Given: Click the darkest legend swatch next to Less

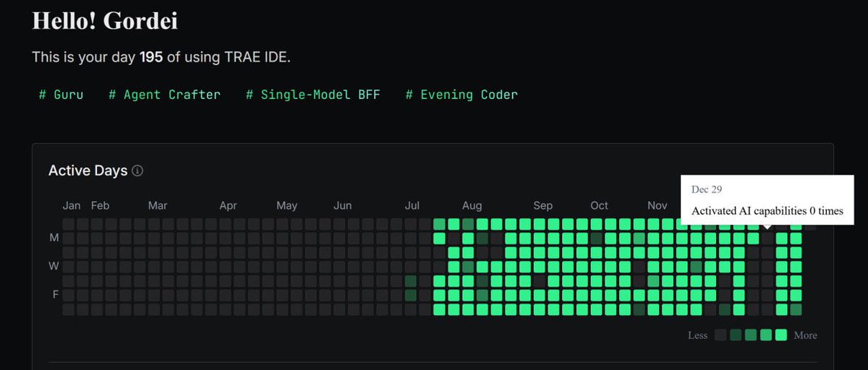Looking at the screenshot, I should click(x=720, y=335).
